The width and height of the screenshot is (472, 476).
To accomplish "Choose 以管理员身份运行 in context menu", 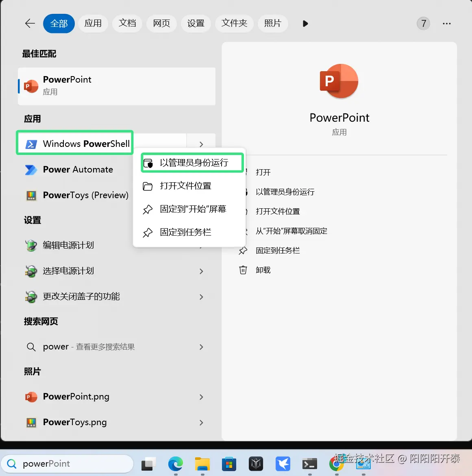I will point(192,163).
